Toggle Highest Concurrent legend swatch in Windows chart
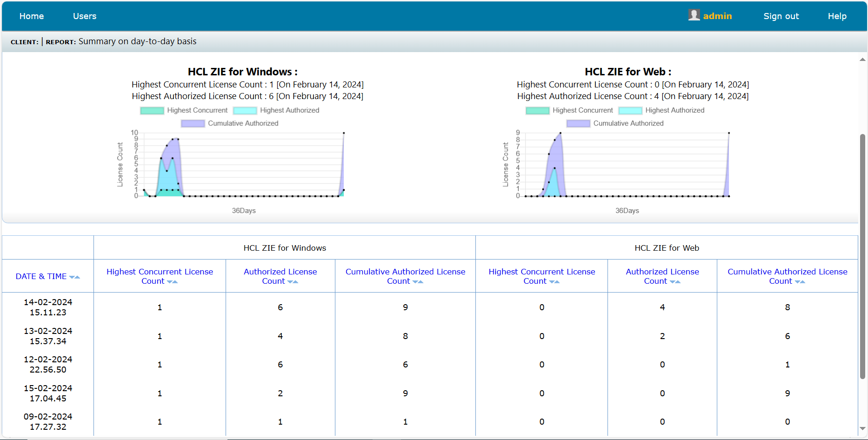This screenshot has width=868, height=440. pyautogui.click(x=152, y=111)
